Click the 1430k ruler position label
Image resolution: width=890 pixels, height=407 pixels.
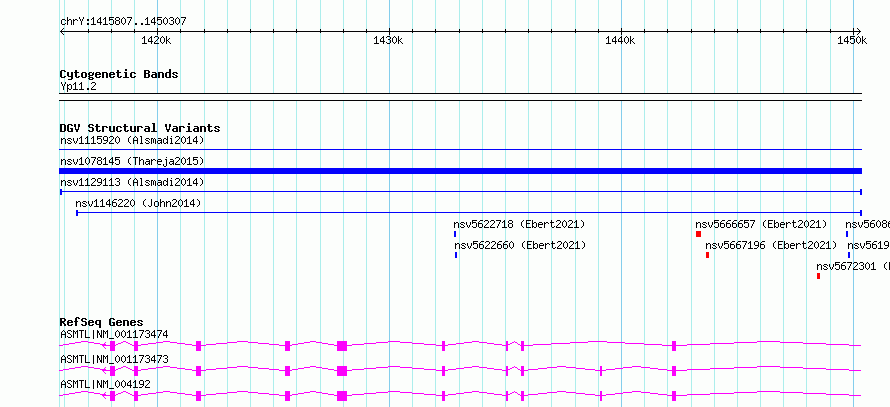388,40
